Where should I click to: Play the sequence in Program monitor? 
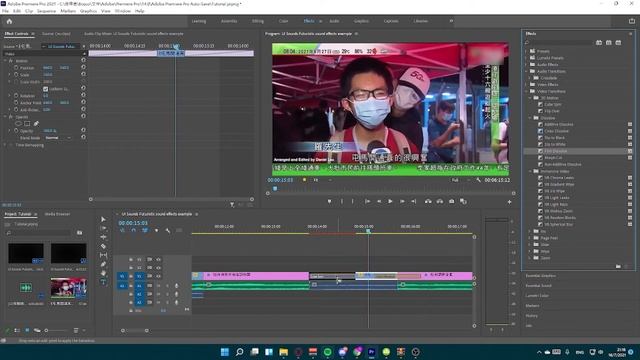390,201
